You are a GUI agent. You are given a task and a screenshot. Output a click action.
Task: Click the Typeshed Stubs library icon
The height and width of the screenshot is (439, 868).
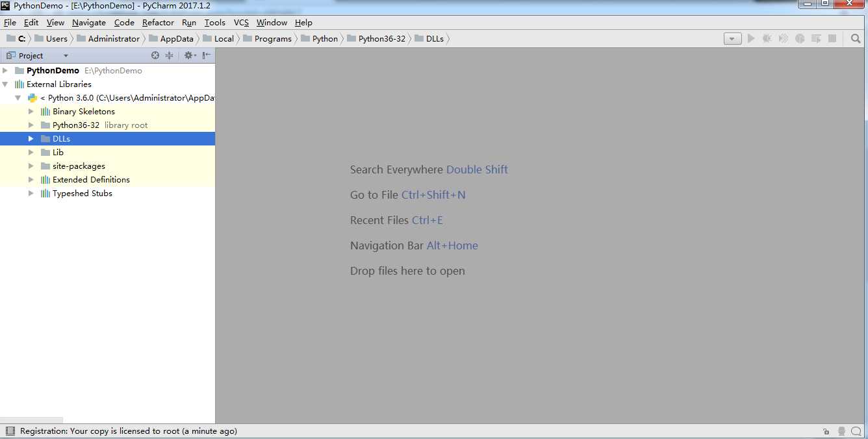coord(45,194)
